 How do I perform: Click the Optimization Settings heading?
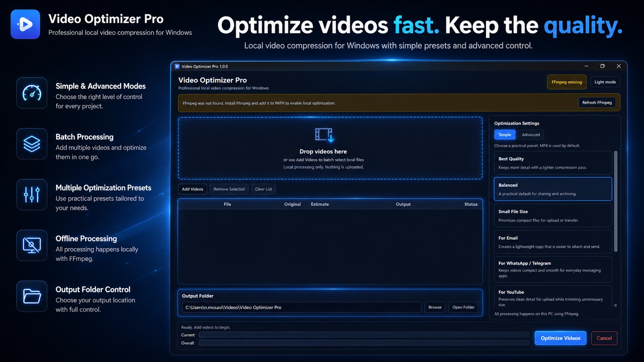click(517, 123)
